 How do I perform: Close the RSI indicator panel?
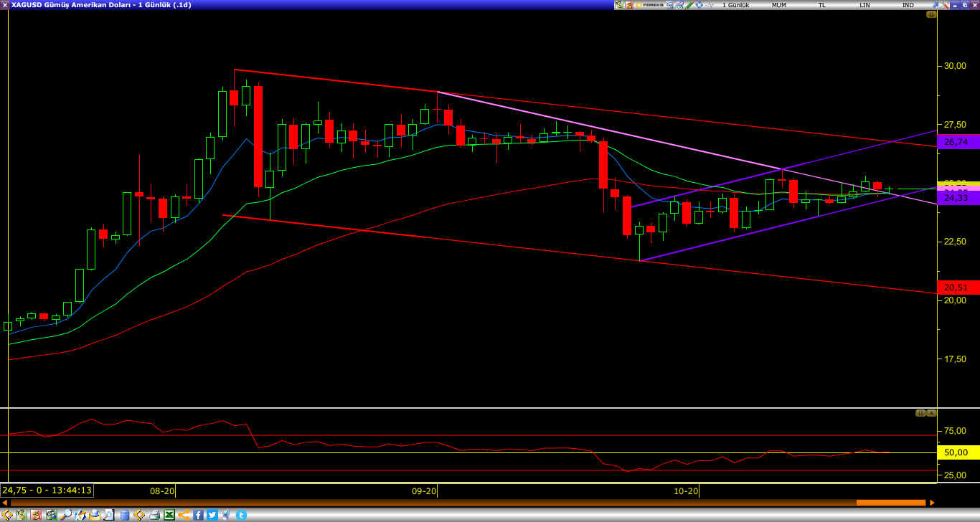tap(931, 413)
